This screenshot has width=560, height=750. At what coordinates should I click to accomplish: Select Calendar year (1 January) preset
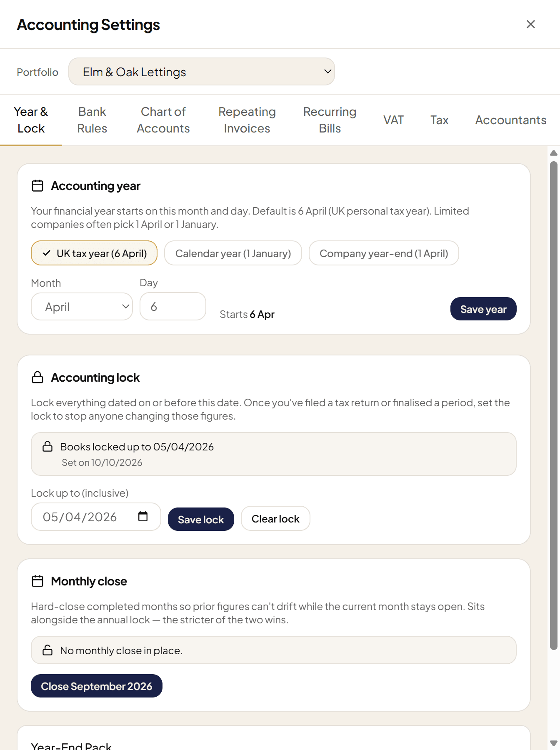coord(233,253)
